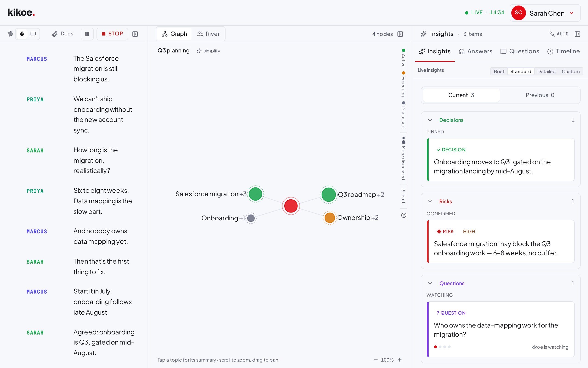The height and width of the screenshot is (368, 588).
Task: Show Current 3 insights
Action: click(x=461, y=95)
